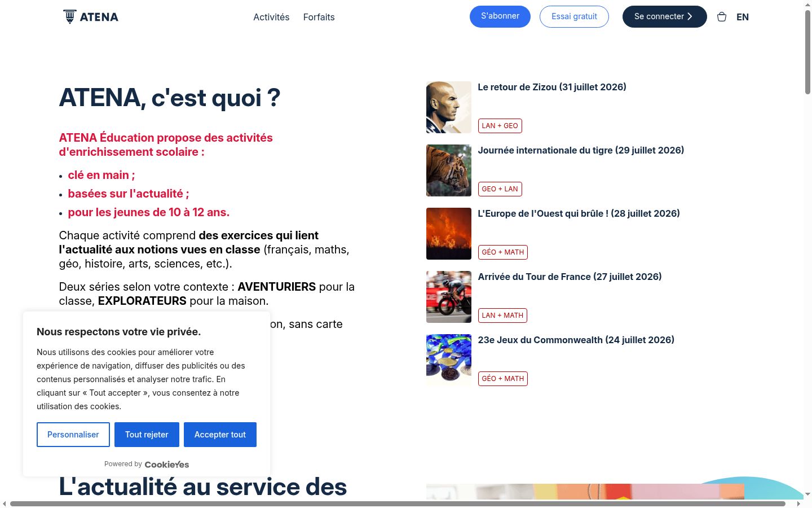Image resolution: width=812 pixels, height=508 pixels.
Task: Click the wildfire thumbnail image
Action: coord(449,234)
